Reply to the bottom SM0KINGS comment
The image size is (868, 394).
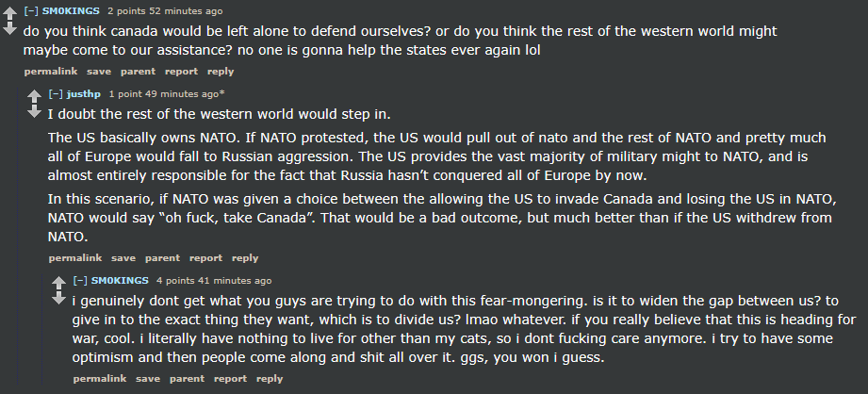pos(269,379)
